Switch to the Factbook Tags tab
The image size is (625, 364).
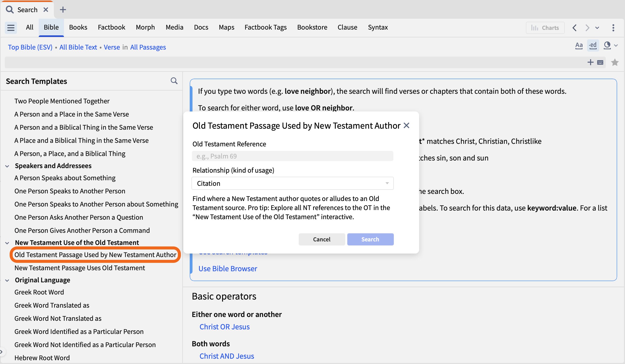[266, 27]
